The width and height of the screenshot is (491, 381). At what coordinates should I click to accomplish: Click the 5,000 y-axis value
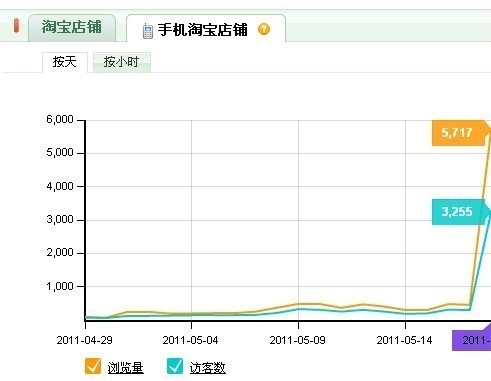click(x=60, y=153)
